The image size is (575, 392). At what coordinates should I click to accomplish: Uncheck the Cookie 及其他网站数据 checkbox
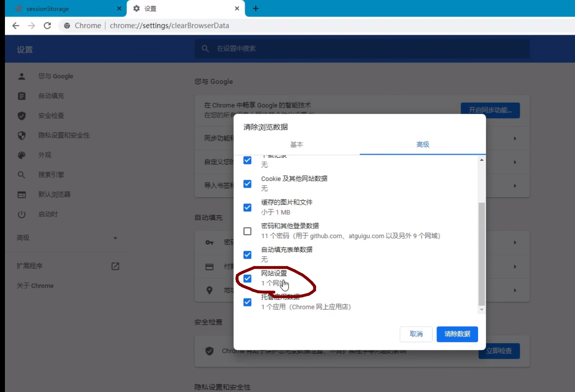[247, 184]
